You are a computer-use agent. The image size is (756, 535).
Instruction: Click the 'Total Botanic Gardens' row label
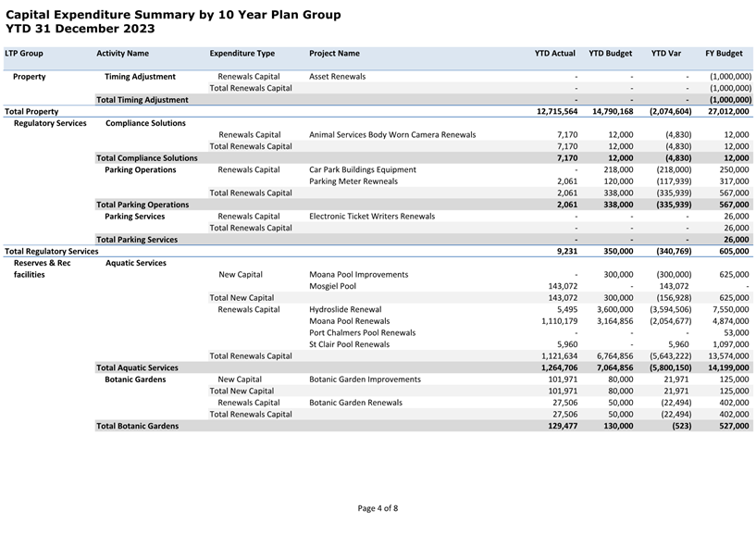click(137, 426)
